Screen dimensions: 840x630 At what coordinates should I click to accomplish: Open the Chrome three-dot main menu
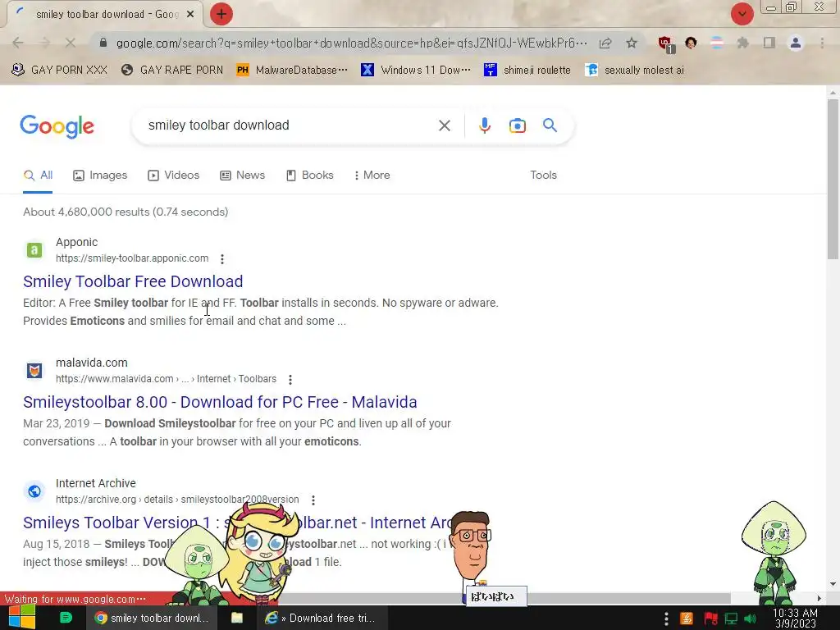(x=822, y=43)
